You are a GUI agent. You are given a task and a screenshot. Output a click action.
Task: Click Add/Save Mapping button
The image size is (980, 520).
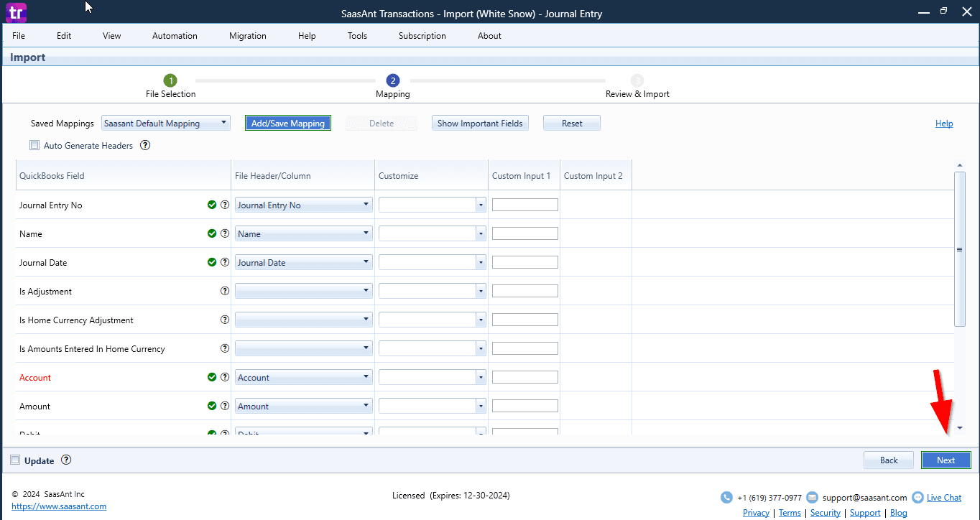point(288,123)
